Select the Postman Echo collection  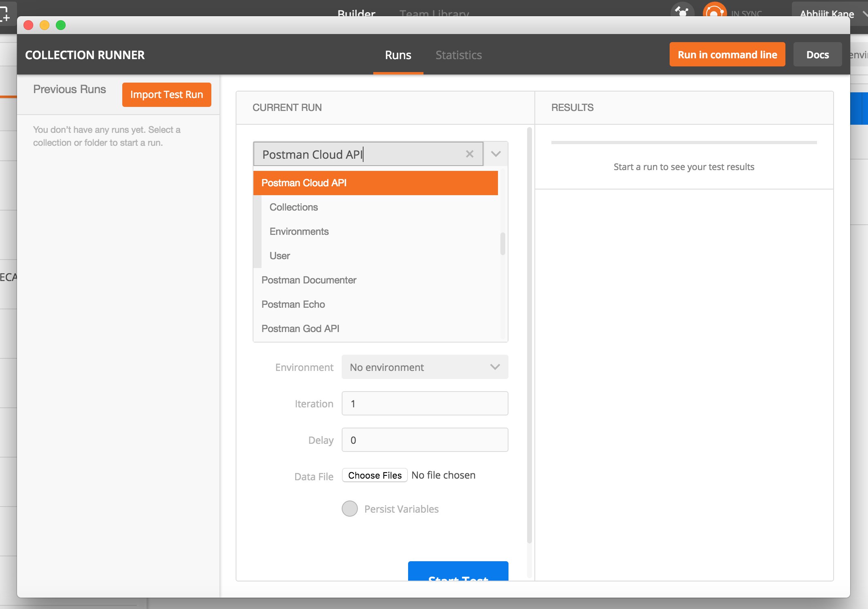tap(293, 304)
